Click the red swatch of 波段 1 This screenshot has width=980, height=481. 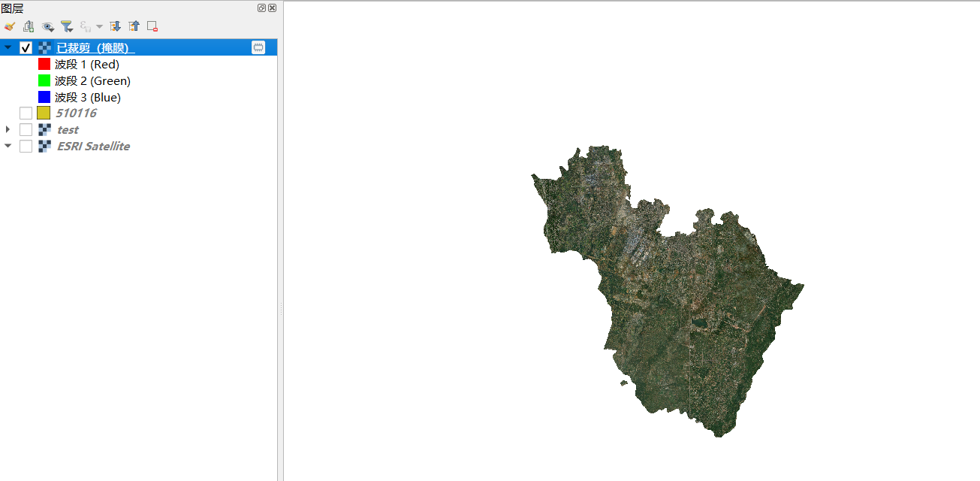[44, 64]
